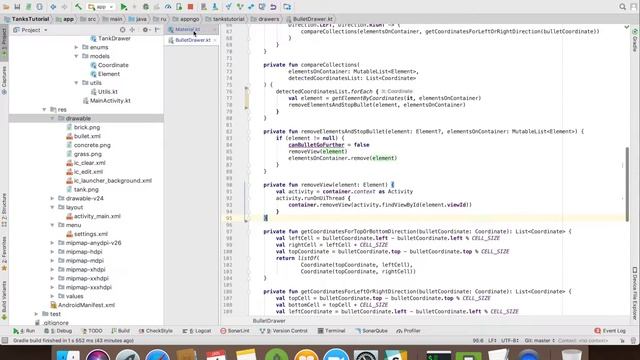Open the SonarLint tool window
Screen dimensions: 640x360
235,331
